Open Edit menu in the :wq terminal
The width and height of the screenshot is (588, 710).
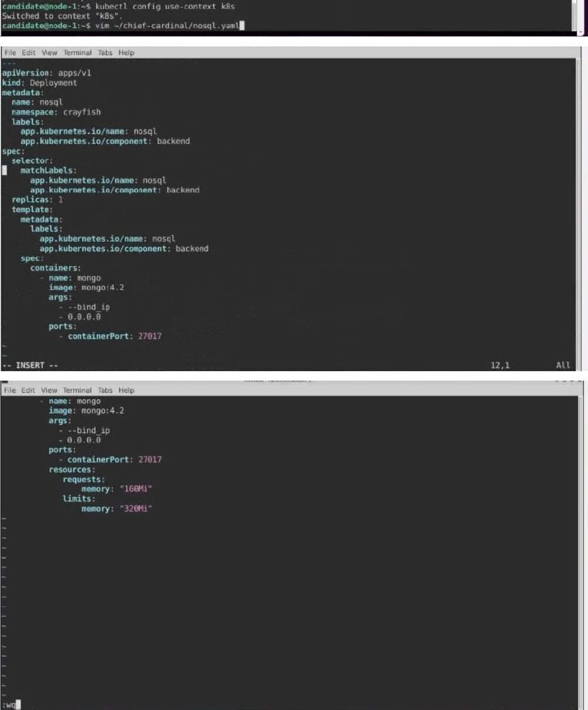pyautogui.click(x=28, y=390)
